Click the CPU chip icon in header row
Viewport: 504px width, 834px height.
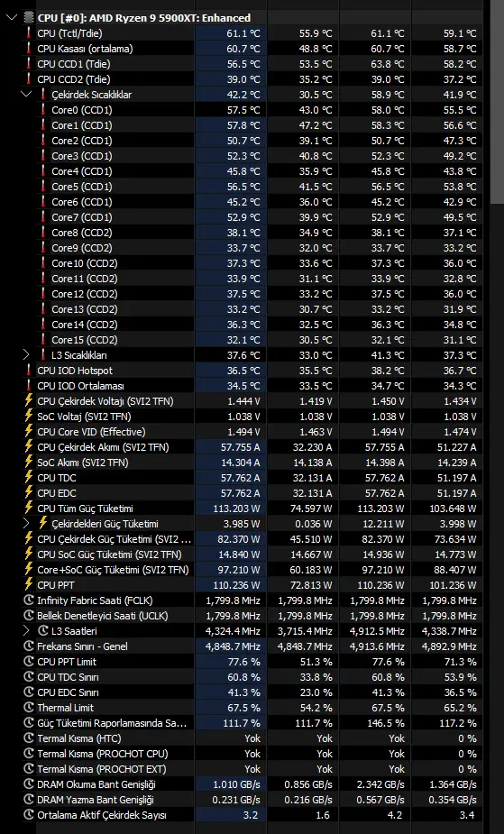click(x=29, y=17)
